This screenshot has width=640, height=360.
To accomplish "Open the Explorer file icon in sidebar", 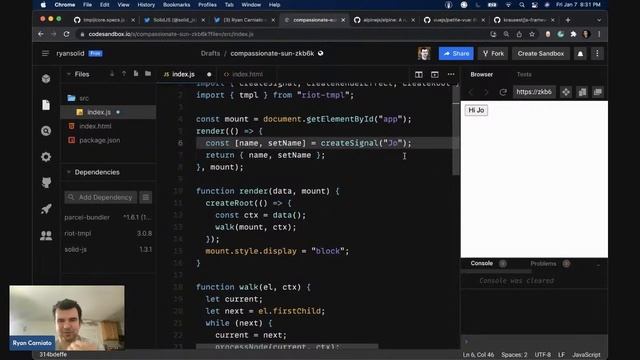I will (x=46, y=105).
